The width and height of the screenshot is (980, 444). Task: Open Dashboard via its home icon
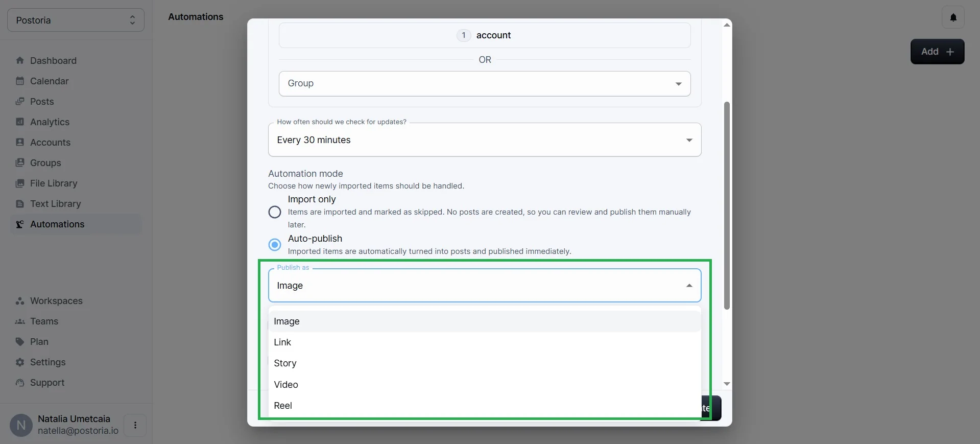coord(20,60)
